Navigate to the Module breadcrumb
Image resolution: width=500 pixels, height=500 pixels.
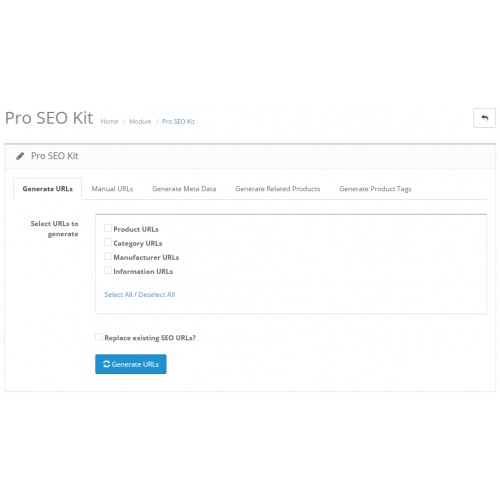click(x=140, y=121)
